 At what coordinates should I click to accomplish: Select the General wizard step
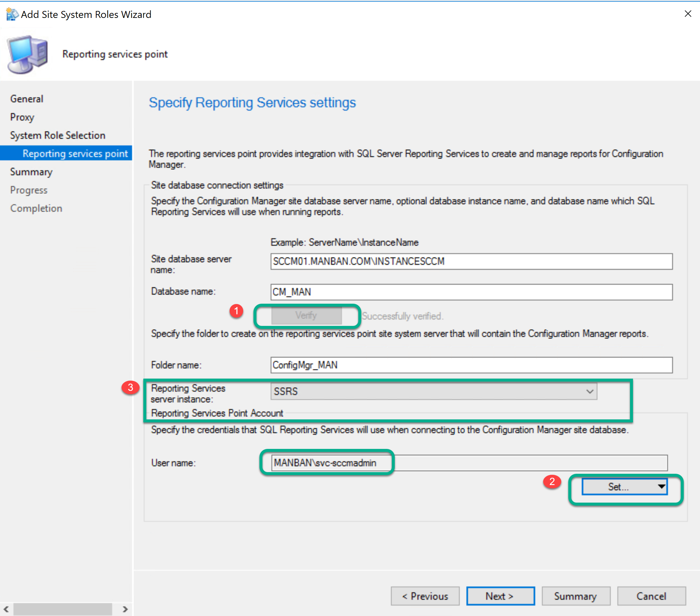pyautogui.click(x=26, y=98)
